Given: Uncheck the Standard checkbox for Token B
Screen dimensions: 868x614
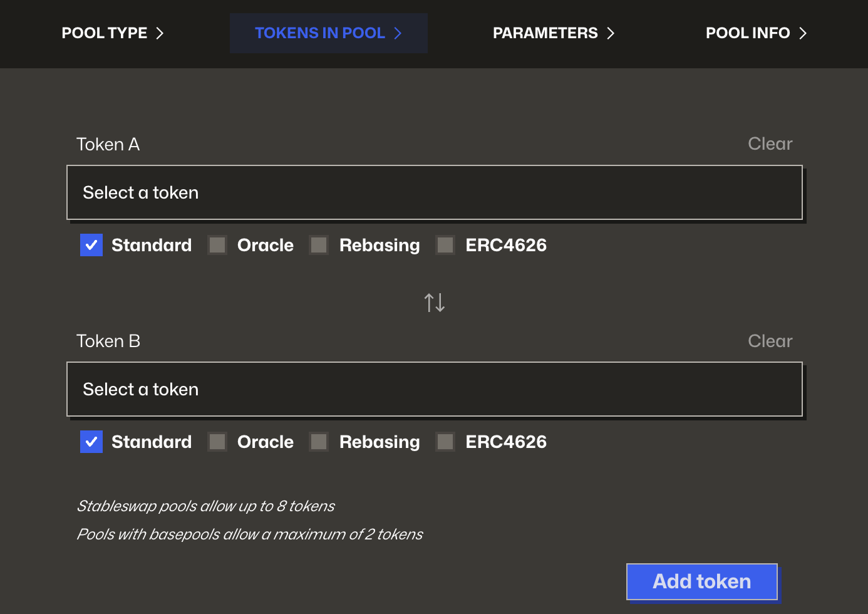Looking at the screenshot, I should (x=91, y=442).
